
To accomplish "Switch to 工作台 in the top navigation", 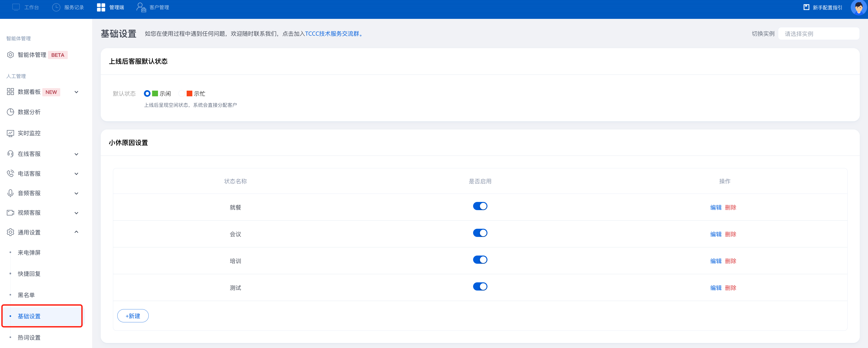I will [x=26, y=7].
